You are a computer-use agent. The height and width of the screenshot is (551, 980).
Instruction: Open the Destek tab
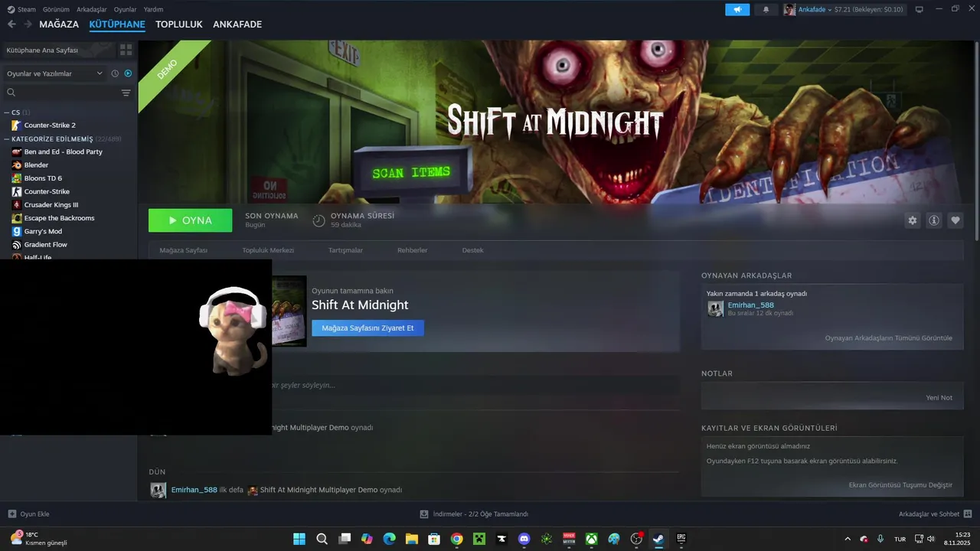472,250
